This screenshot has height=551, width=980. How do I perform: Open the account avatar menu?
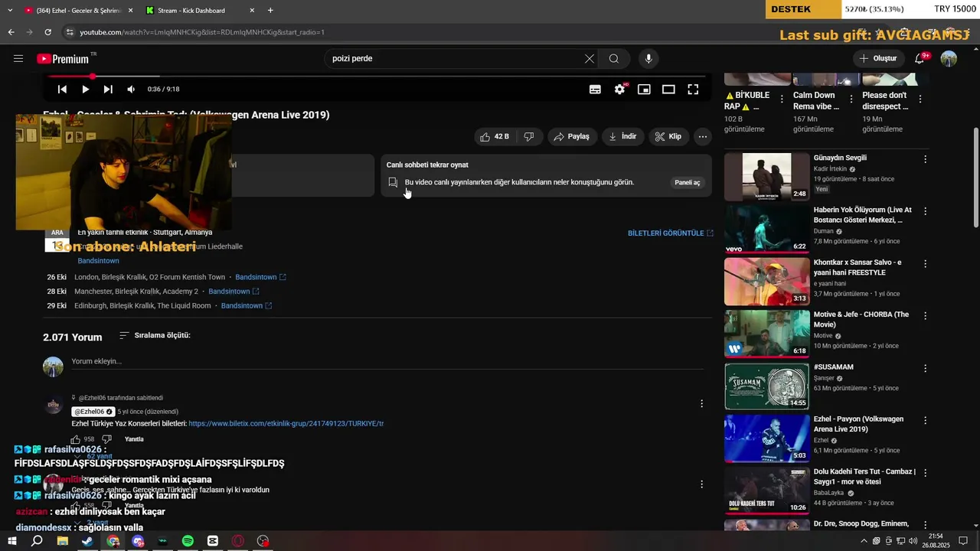click(x=949, y=59)
